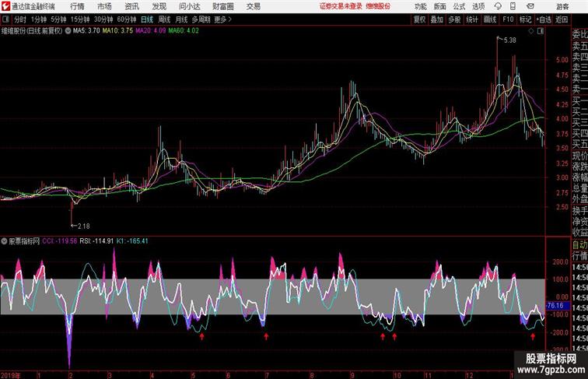Click the diamond icon atop the chart
The width and height of the screenshot is (588, 379).
pyautogui.click(x=531, y=31)
